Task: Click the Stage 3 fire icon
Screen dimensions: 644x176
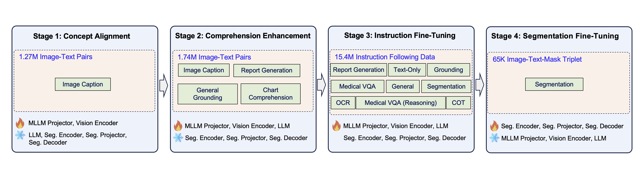Action: pyautogui.click(x=336, y=126)
